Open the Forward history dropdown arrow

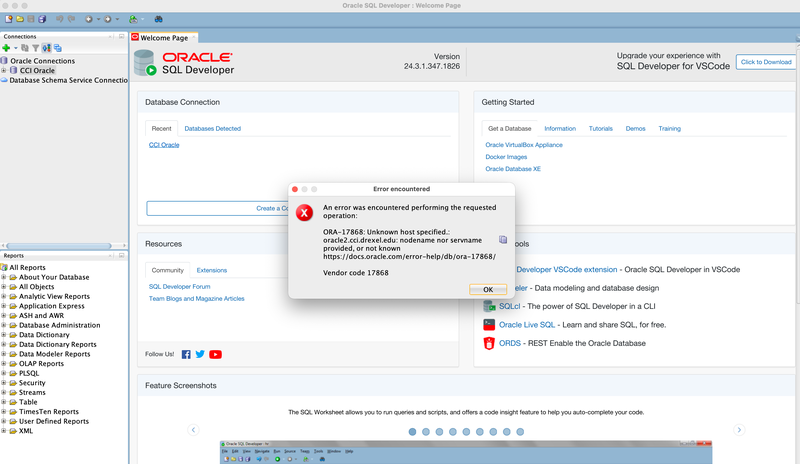(x=117, y=19)
